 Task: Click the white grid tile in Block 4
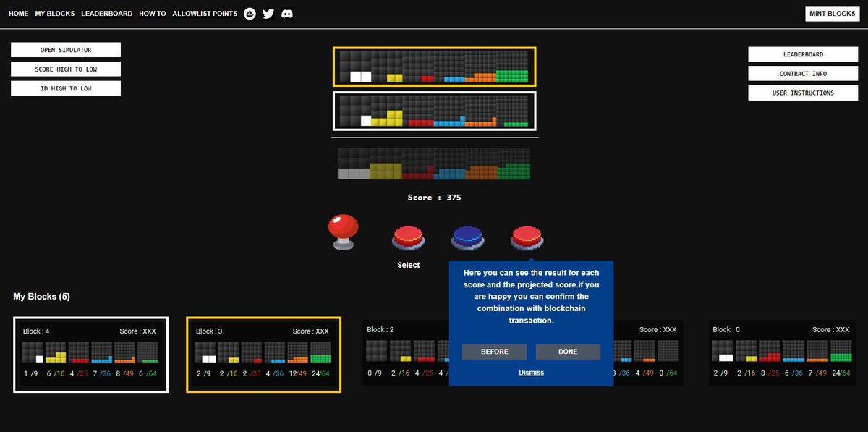(33, 352)
